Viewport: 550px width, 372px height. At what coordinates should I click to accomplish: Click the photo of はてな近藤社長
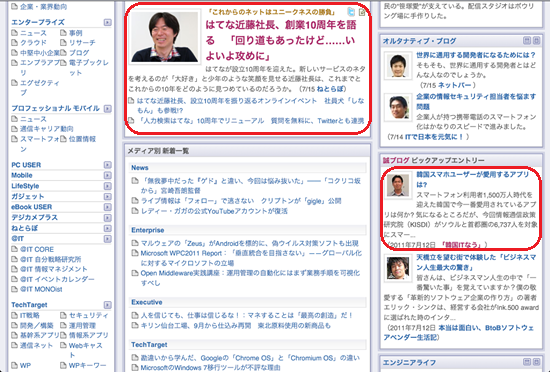click(x=165, y=37)
